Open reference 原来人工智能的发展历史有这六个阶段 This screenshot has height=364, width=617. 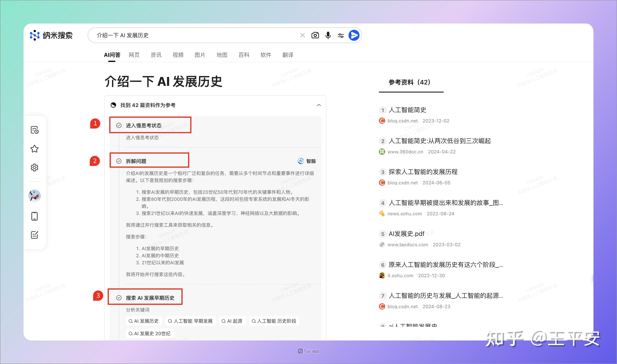point(446,265)
